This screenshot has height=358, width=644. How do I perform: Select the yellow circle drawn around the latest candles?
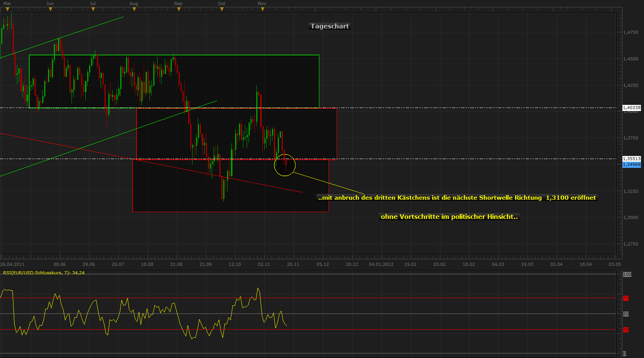coord(285,165)
